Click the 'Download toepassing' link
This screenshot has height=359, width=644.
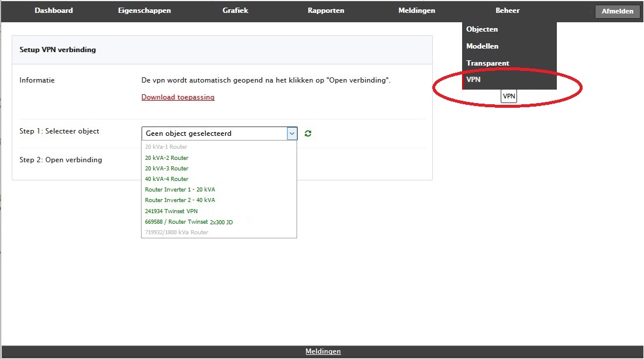pyautogui.click(x=178, y=97)
